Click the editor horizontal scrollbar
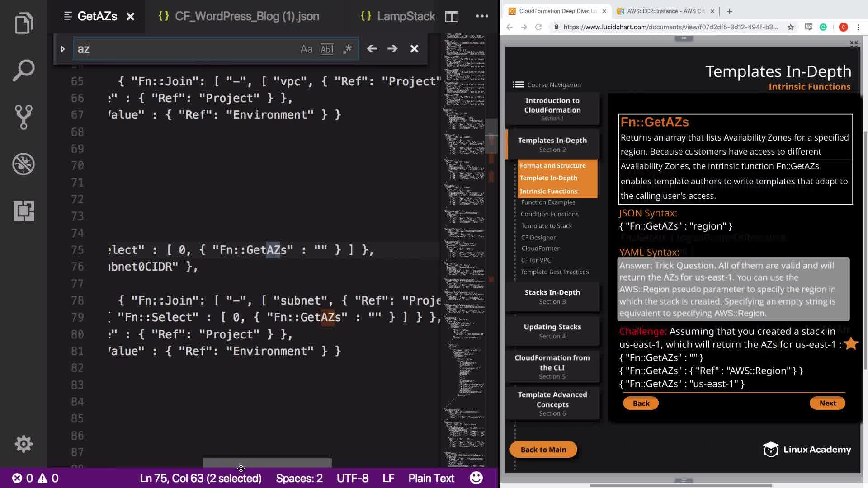Viewport: 868px width, 488px height. pos(267,462)
